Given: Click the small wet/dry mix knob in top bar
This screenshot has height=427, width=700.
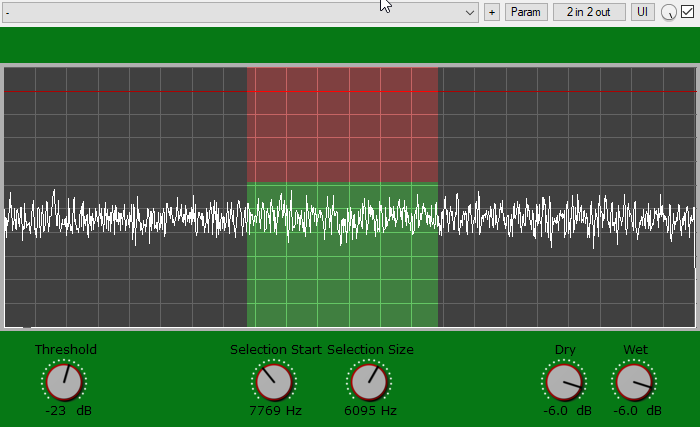Looking at the screenshot, I should pos(669,13).
